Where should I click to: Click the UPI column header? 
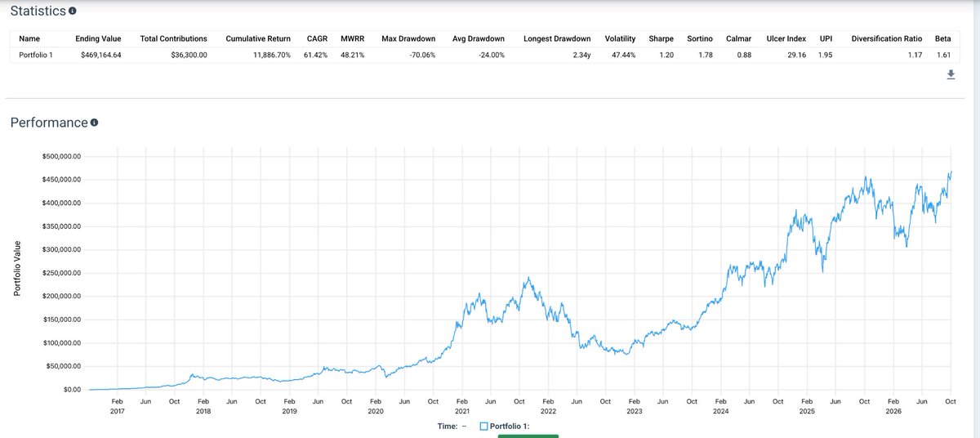[x=826, y=38]
